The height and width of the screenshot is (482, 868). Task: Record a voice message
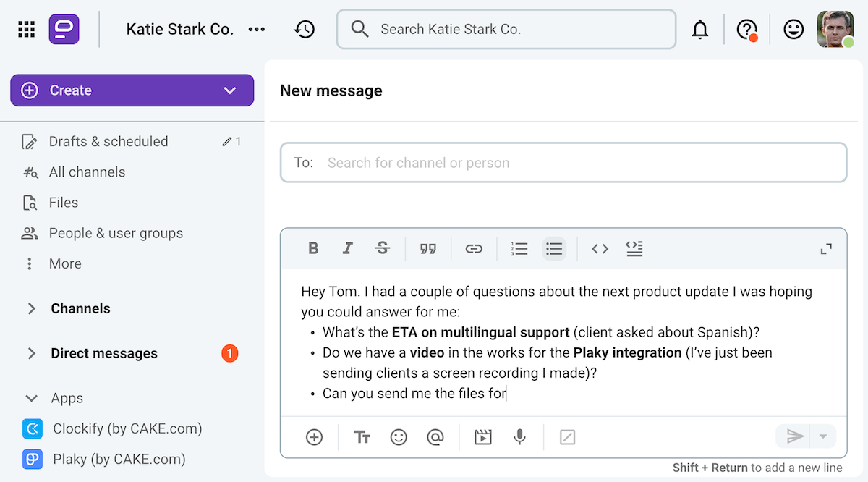click(519, 437)
